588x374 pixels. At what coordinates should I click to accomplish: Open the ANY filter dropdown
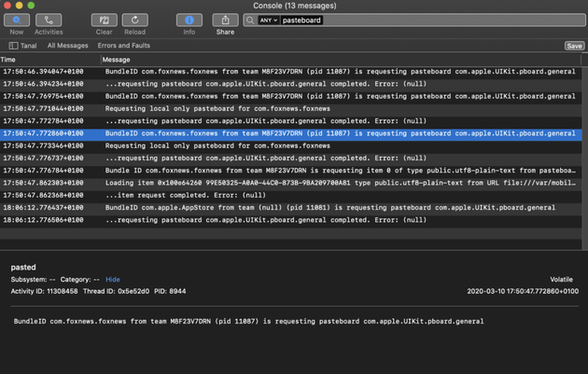(x=269, y=20)
